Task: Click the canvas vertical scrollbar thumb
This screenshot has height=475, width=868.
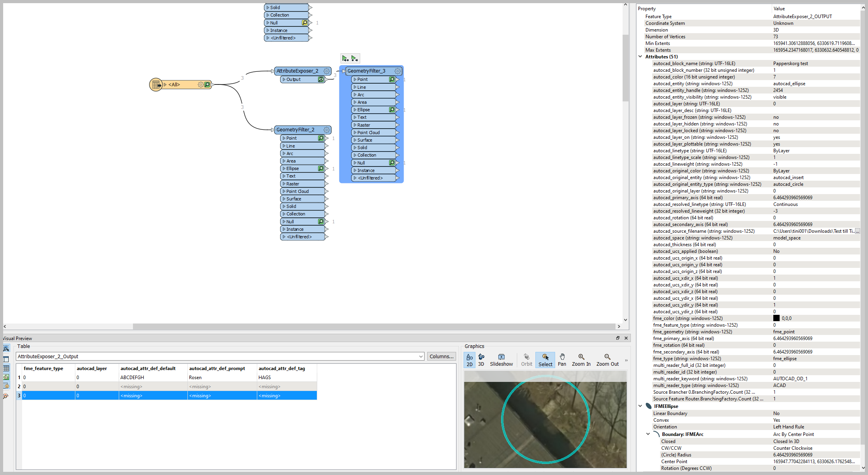Action: point(625,67)
